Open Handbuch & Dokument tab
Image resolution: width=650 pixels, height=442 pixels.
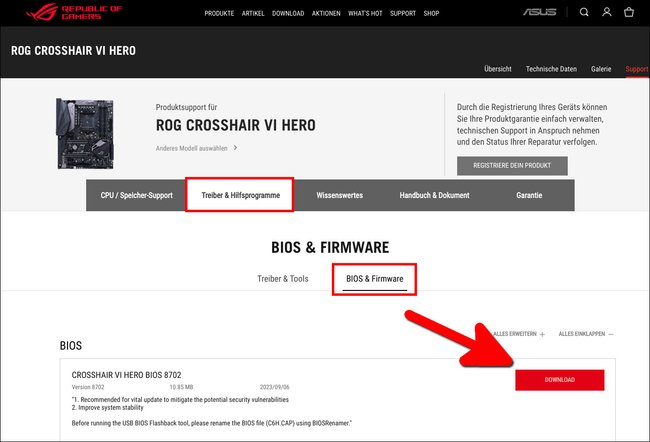(x=434, y=195)
